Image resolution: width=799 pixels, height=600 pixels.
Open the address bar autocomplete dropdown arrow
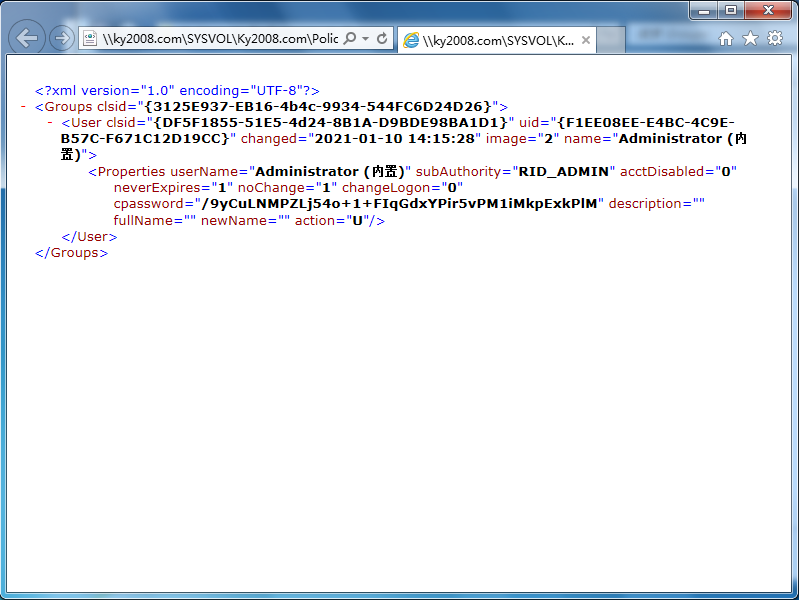365,39
